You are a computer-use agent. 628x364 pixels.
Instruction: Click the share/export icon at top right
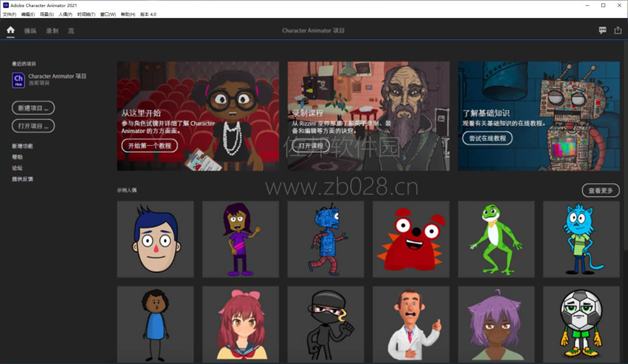point(618,30)
